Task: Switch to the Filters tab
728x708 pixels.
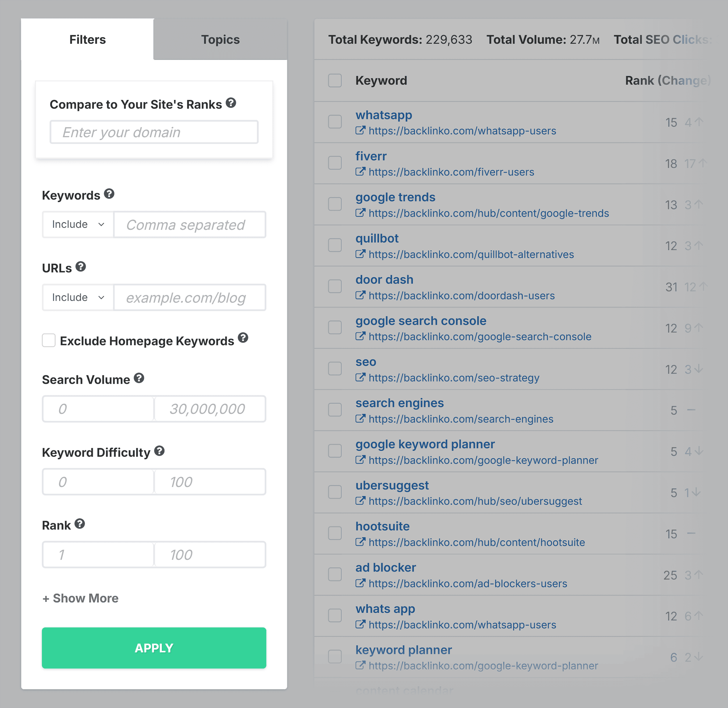Action: coord(87,39)
